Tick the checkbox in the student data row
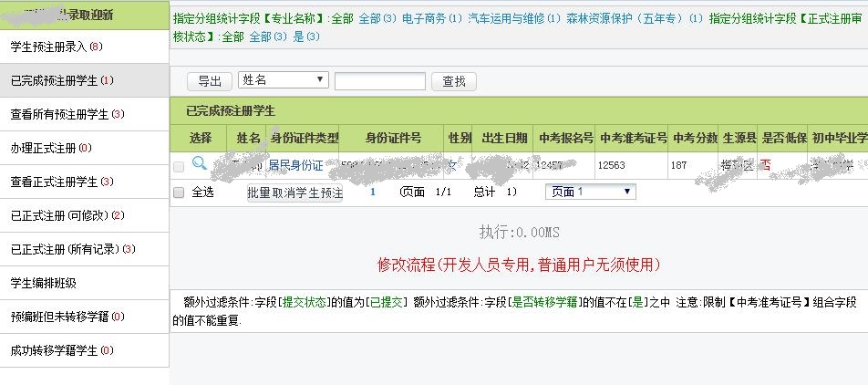Viewport: 868px width, 385px height. tap(179, 166)
